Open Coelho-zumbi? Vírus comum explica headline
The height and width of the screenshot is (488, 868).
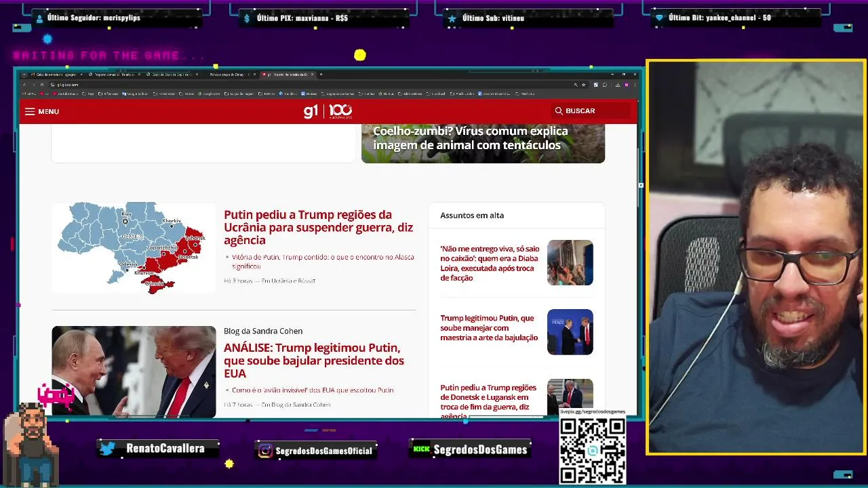point(471,138)
